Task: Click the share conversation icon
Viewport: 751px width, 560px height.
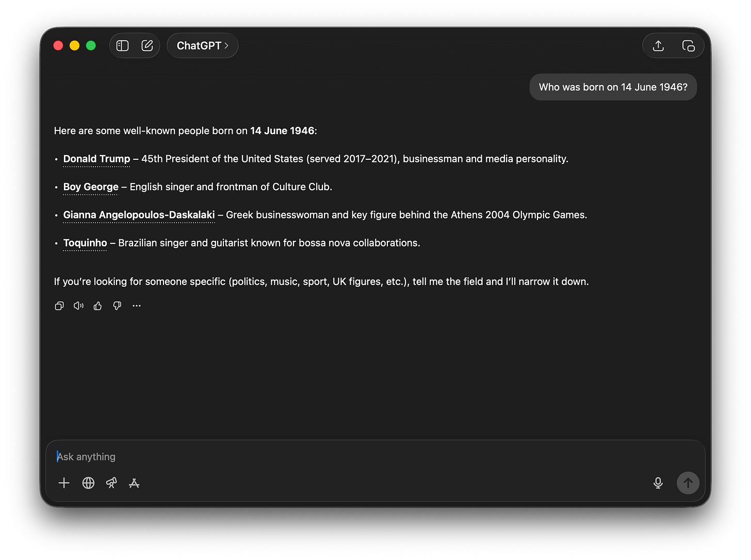Action: pos(658,46)
